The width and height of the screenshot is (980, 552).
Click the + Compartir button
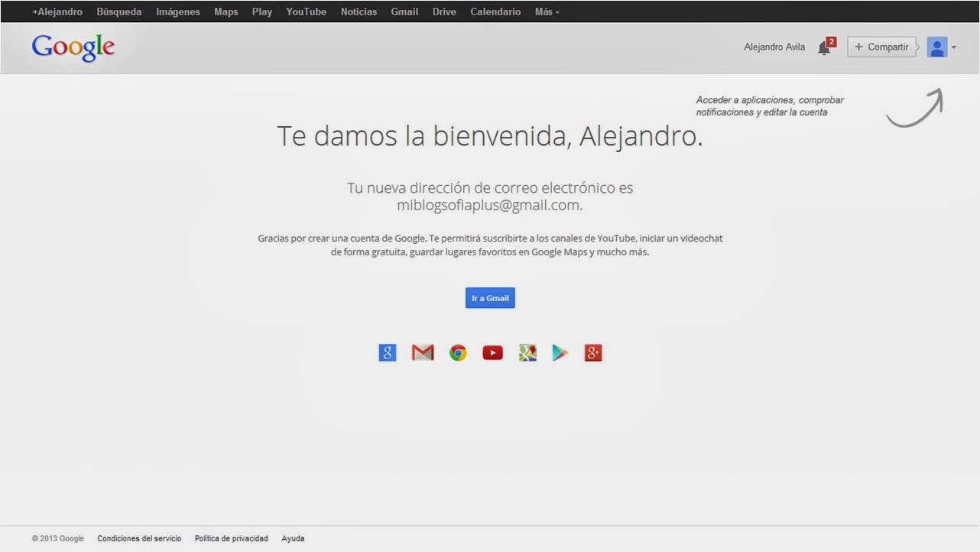click(x=881, y=47)
